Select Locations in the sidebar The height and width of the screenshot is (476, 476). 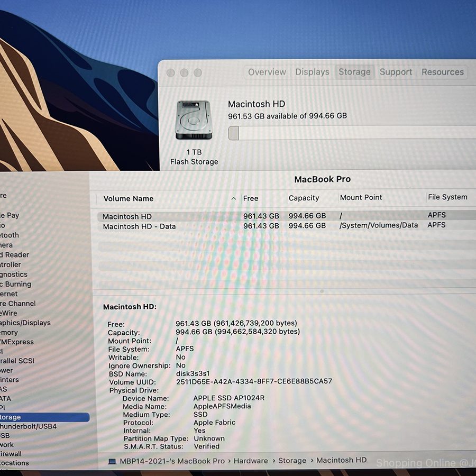[14, 463]
